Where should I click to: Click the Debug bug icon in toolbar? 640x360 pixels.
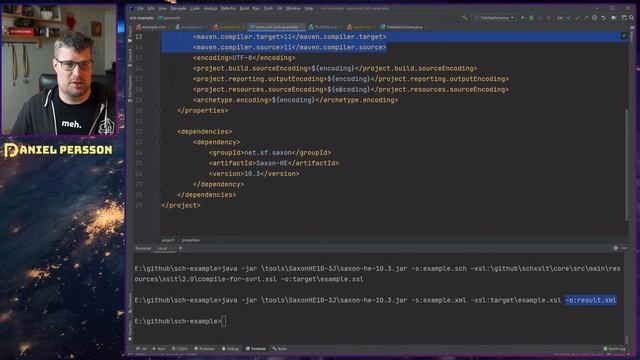[531, 18]
